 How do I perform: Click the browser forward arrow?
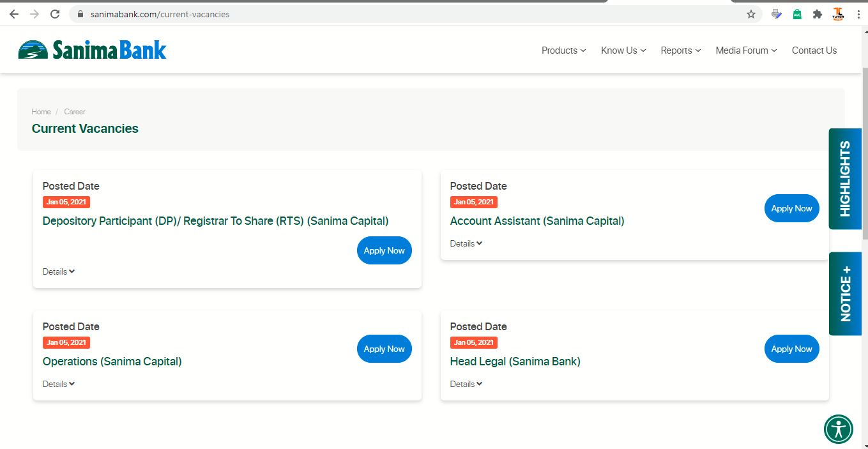34,14
